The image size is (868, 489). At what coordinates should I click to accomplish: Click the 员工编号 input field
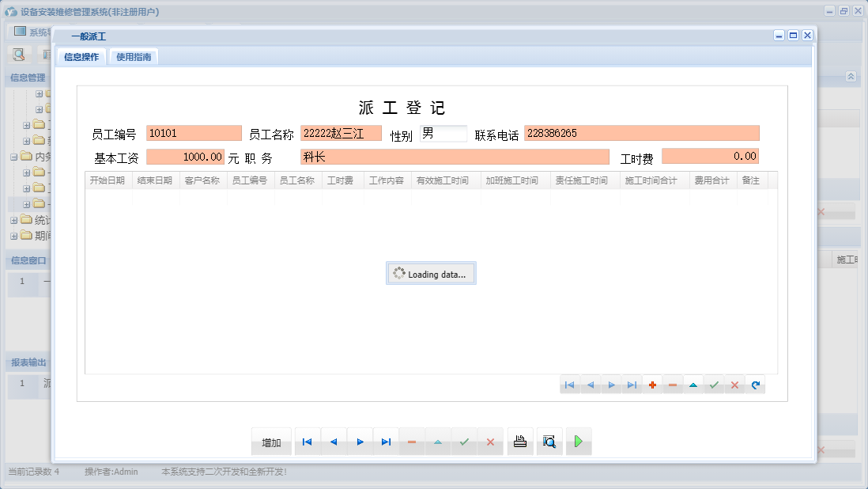coord(194,132)
